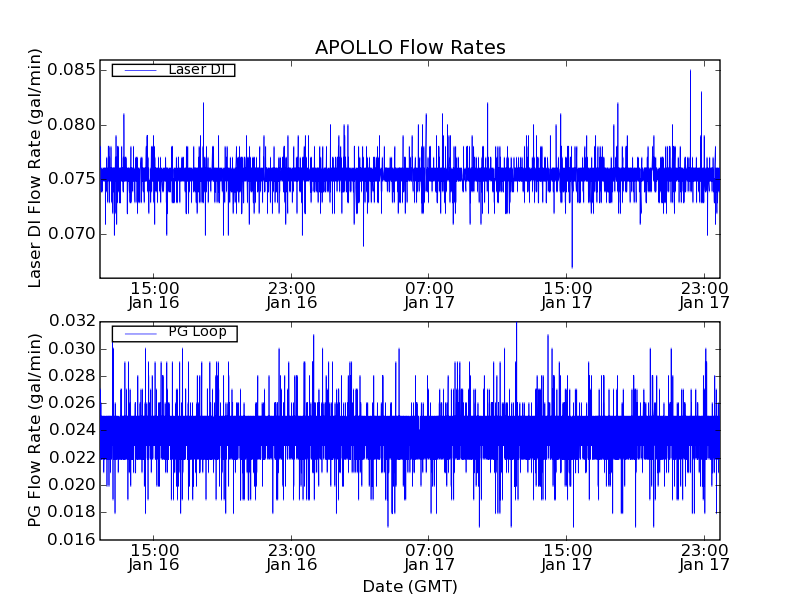Viewport: 800px width, 600px height.
Task: Click the blue line sample in Laser DI legend
Action: click(141, 70)
